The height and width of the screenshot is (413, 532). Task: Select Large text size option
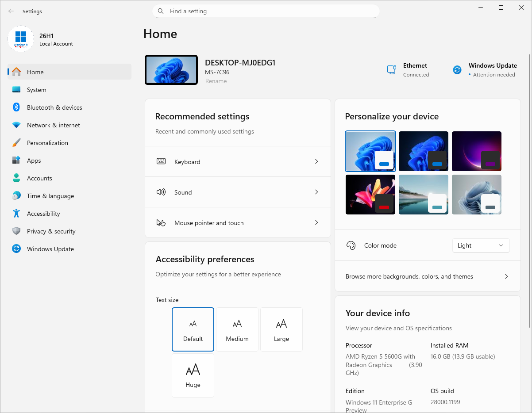pos(281,329)
